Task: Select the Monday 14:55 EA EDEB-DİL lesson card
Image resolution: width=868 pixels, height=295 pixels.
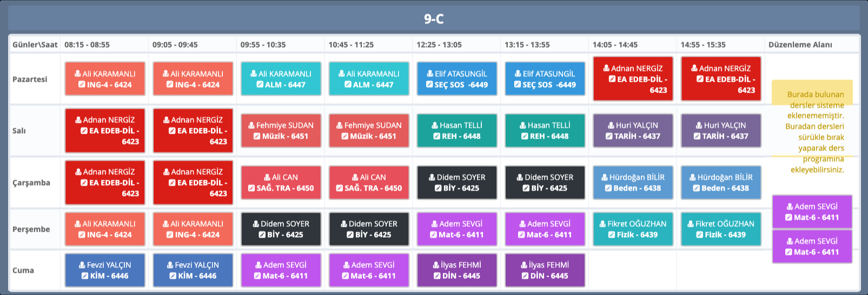Action: pyautogui.click(x=720, y=79)
